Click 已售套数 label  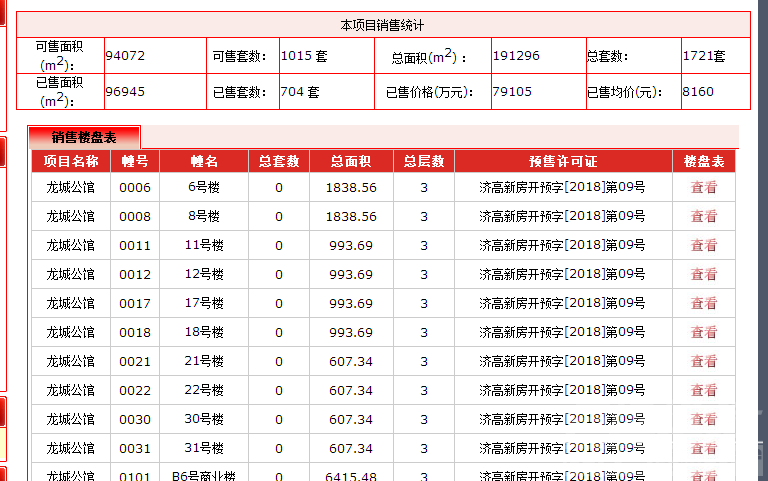(x=240, y=92)
